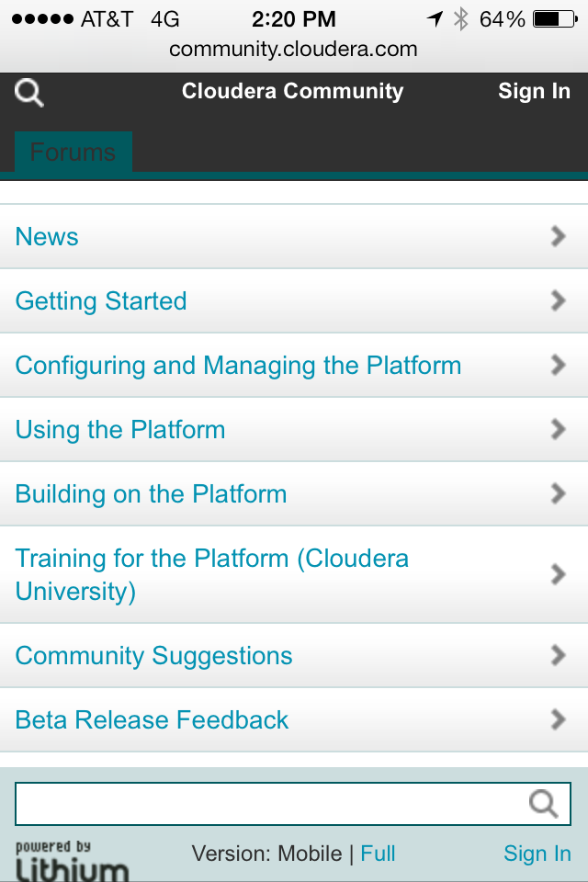Expand the News forum chevron
This screenshot has height=882, width=588.
(557, 237)
